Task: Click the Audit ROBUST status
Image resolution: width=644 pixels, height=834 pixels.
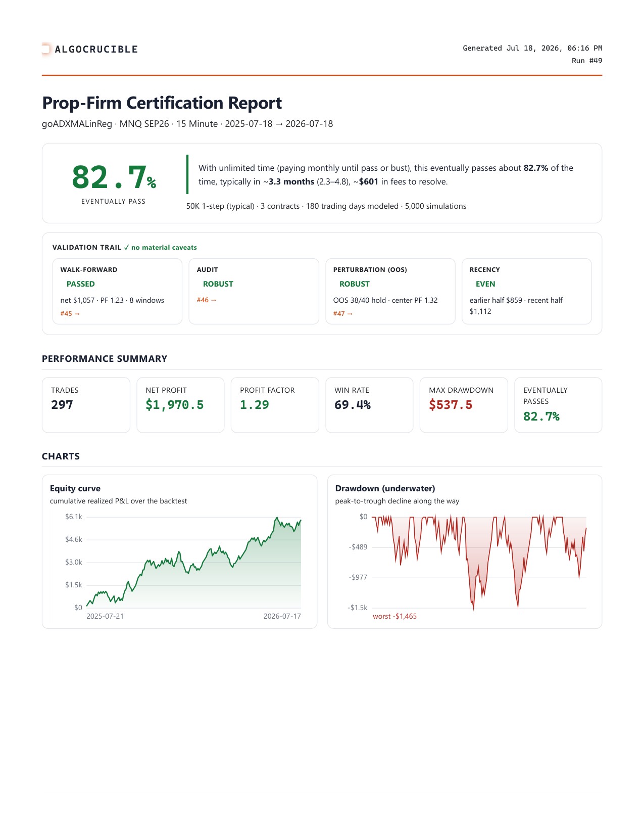Action: click(218, 284)
